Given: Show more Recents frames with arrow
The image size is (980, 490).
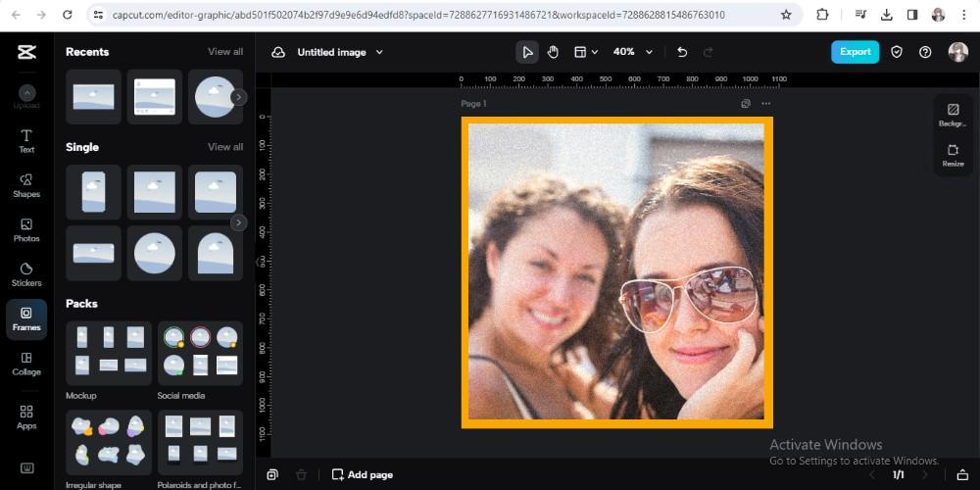Looking at the screenshot, I should (238, 97).
